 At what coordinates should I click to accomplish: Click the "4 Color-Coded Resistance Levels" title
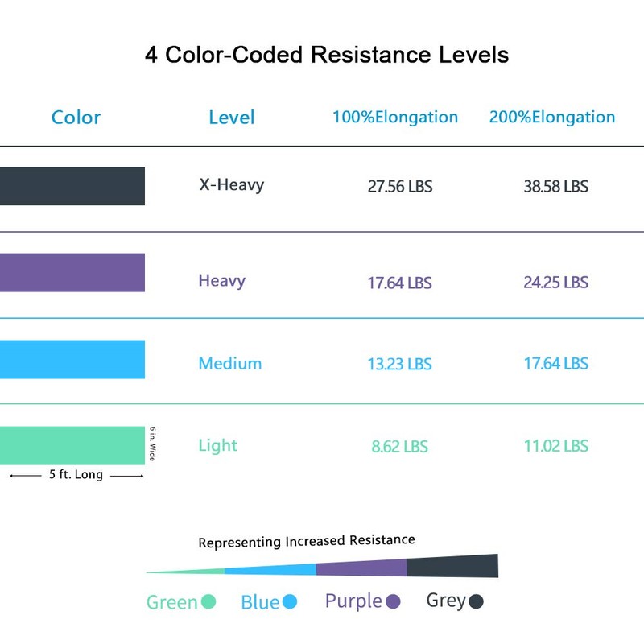coord(327,56)
